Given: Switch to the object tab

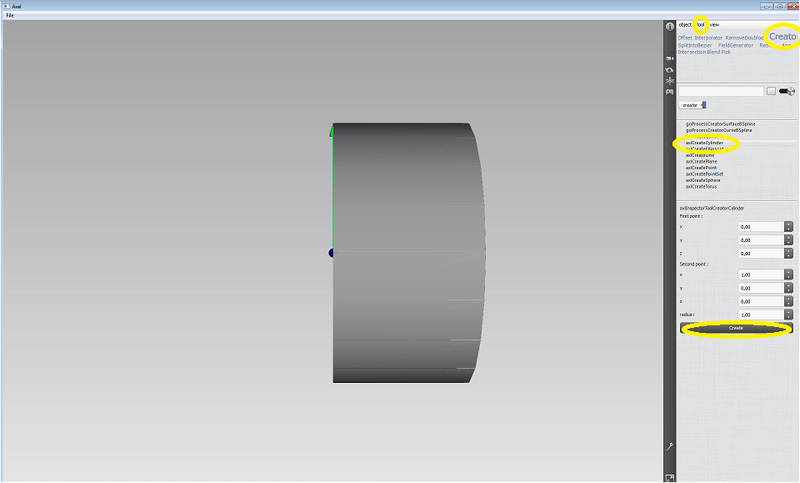Looking at the screenshot, I should point(685,24).
